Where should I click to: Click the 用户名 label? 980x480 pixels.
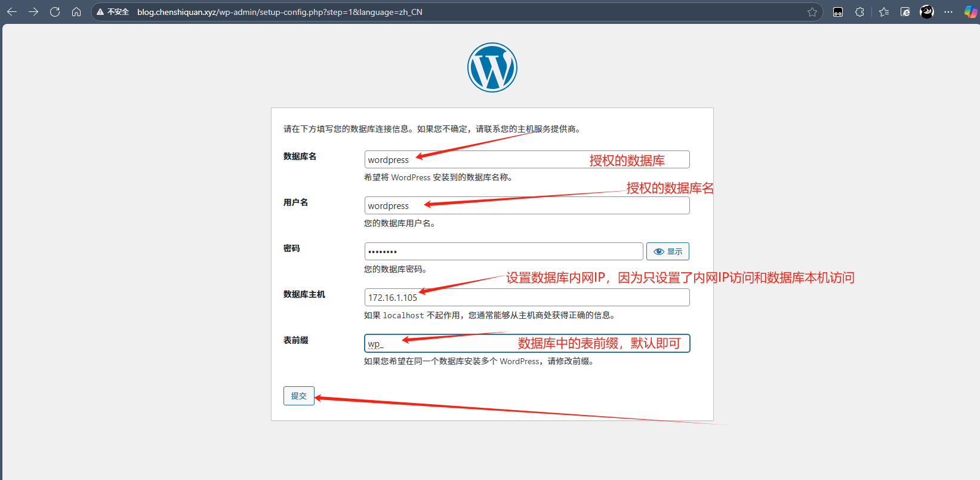click(x=296, y=202)
